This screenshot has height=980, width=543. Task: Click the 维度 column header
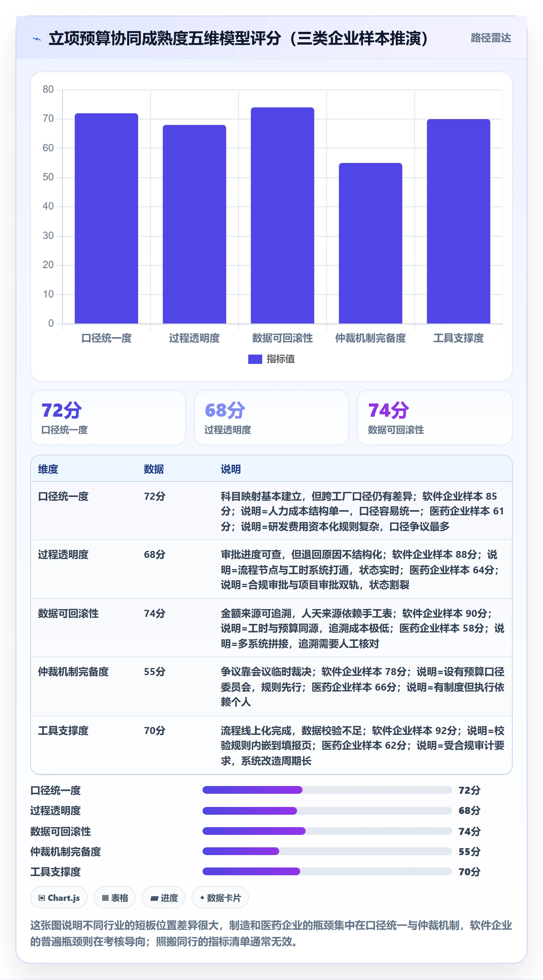click(x=48, y=469)
